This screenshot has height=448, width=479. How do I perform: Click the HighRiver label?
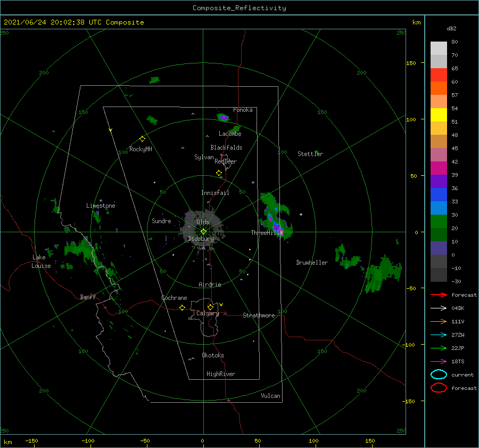(221, 374)
